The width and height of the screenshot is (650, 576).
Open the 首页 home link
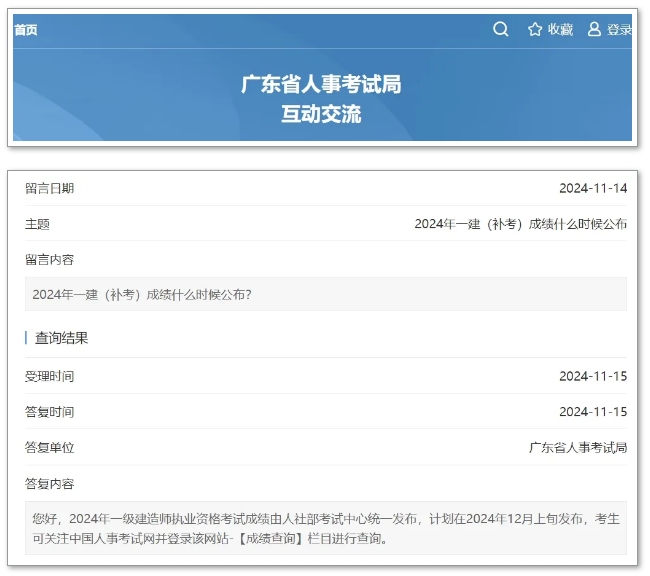pyautogui.click(x=26, y=30)
